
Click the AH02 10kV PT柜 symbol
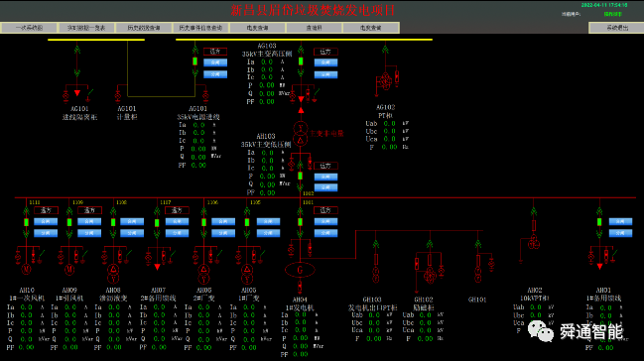(x=534, y=242)
